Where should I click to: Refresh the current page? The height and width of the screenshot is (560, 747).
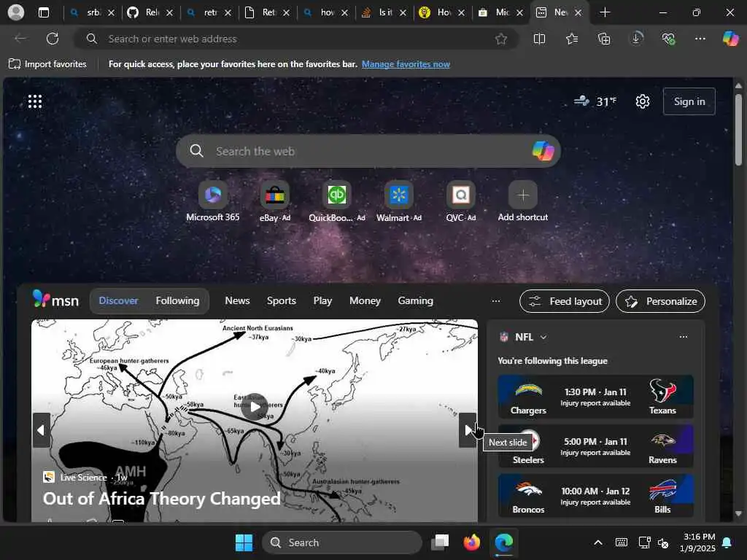coord(53,39)
